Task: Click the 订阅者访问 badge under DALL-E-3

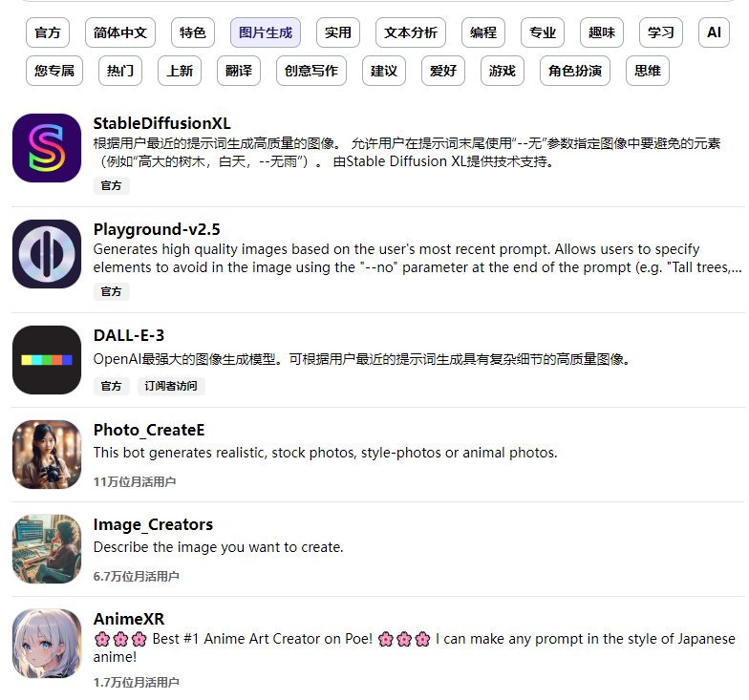Action: [171, 386]
